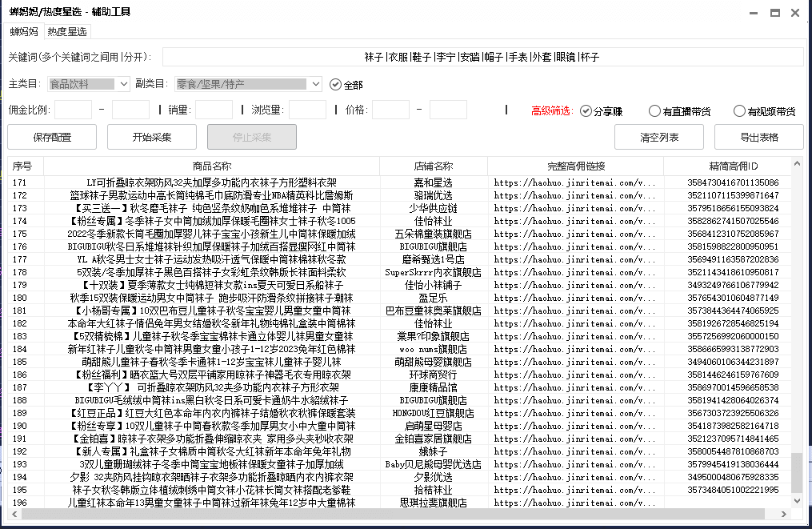
Task: Select shop name 骆瑞优选
Action: click(434, 195)
